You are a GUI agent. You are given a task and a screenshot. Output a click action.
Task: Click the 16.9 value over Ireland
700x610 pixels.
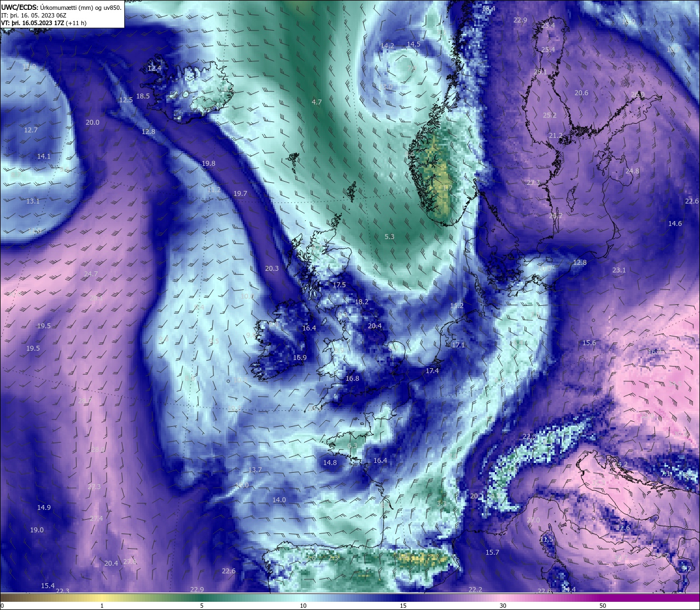click(x=300, y=358)
